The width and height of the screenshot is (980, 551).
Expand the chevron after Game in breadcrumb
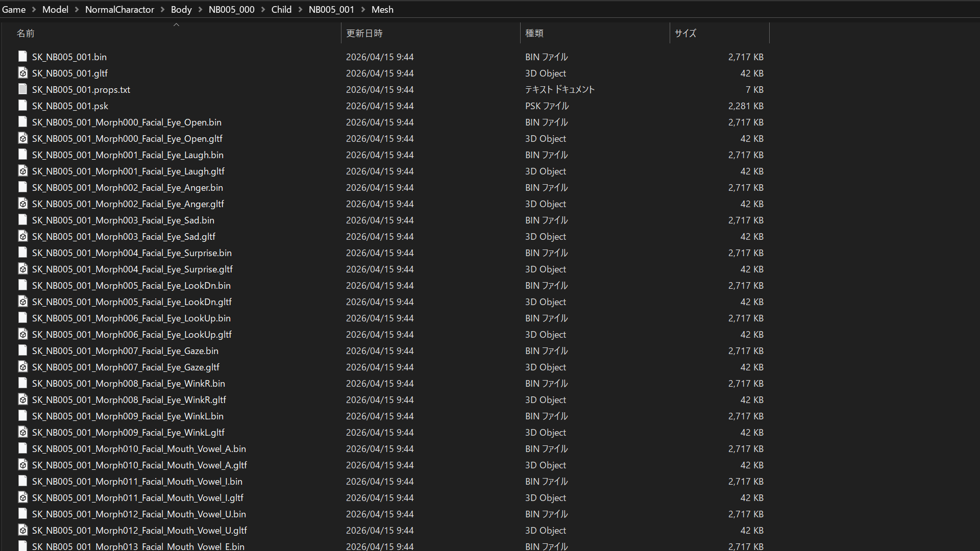pos(34,10)
